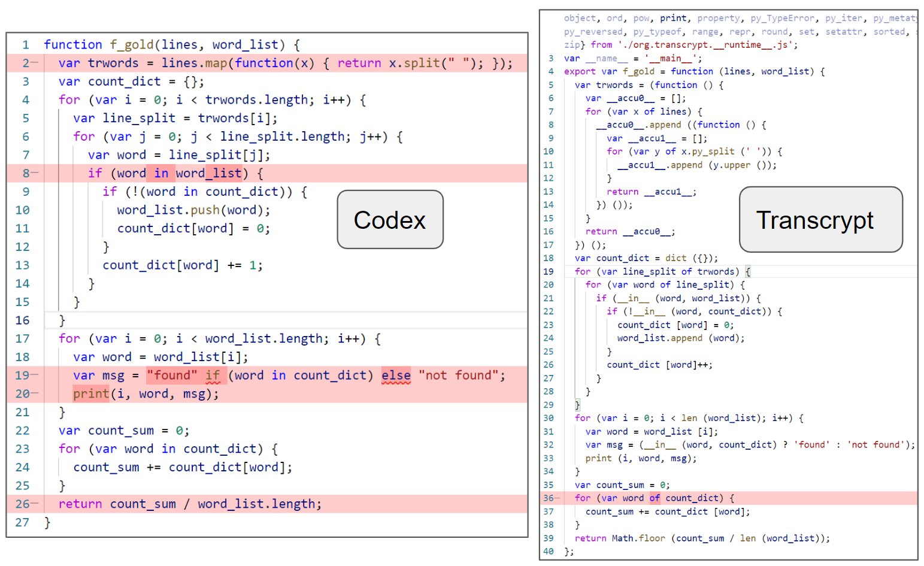Click 'count_dict[word] += 1;' in the Codex panel
The width and height of the screenshot is (924, 566).
tap(183, 265)
